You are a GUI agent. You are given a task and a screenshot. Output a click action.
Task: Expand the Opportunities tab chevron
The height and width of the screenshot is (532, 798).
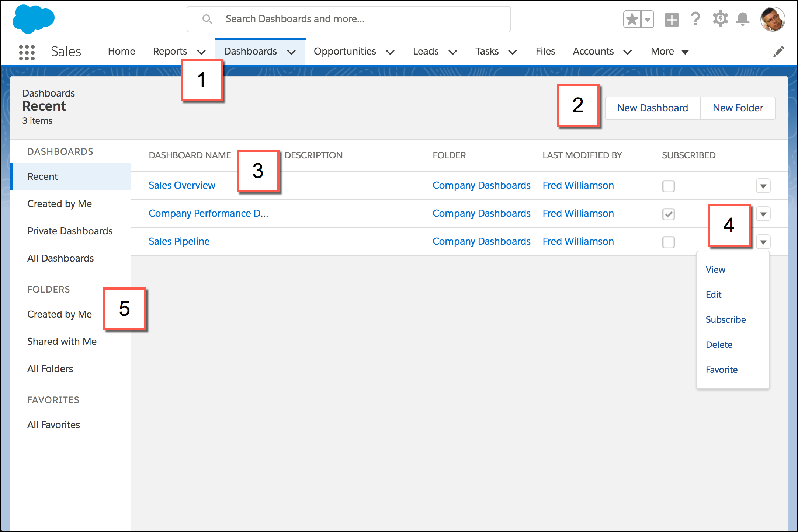click(x=390, y=52)
